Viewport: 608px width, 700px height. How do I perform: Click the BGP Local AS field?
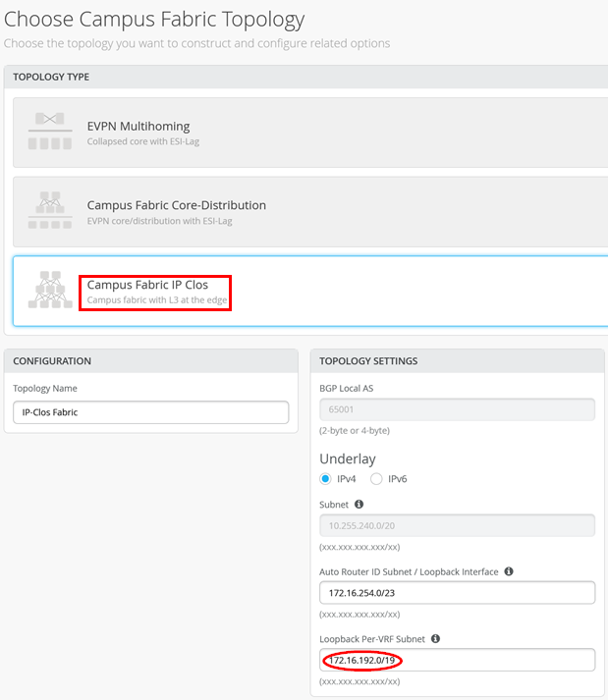[x=457, y=410]
